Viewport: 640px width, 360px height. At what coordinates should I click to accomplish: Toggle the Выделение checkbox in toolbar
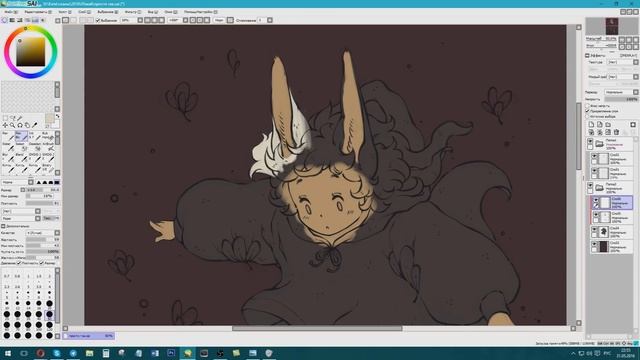click(98, 20)
